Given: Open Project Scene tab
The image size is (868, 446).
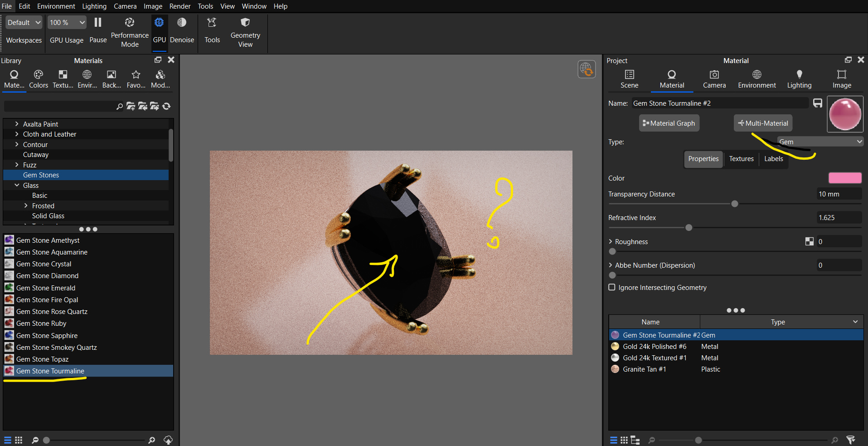Looking at the screenshot, I should click(629, 79).
